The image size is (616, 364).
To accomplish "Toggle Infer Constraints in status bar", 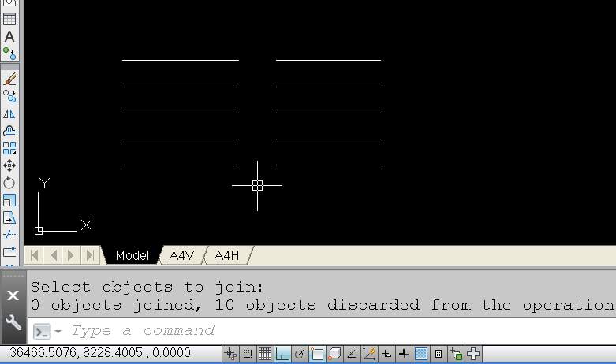I will [x=230, y=355].
